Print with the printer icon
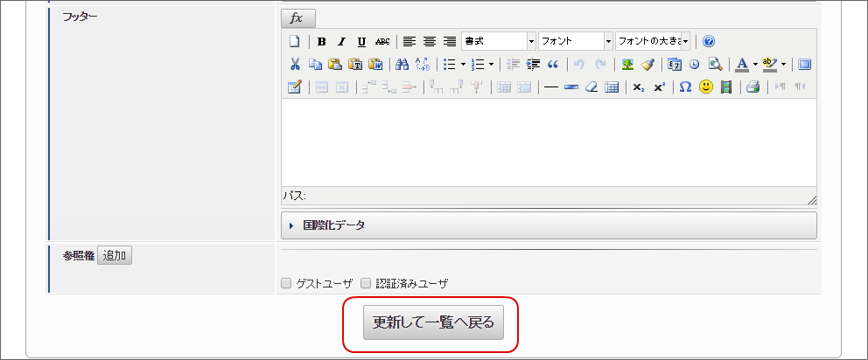The height and width of the screenshot is (360, 868). (x=752, y=87)
